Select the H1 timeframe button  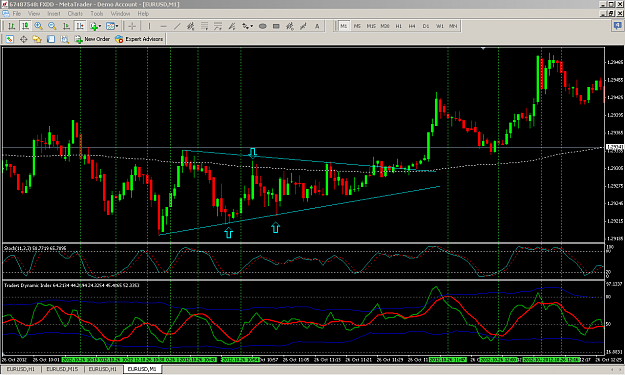pyautogui.click(x=399, y=26)
